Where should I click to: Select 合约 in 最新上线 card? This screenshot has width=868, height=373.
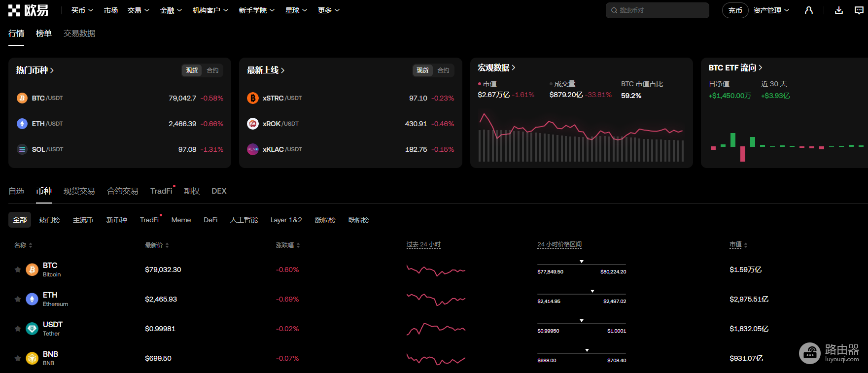[x=443, y=70]
